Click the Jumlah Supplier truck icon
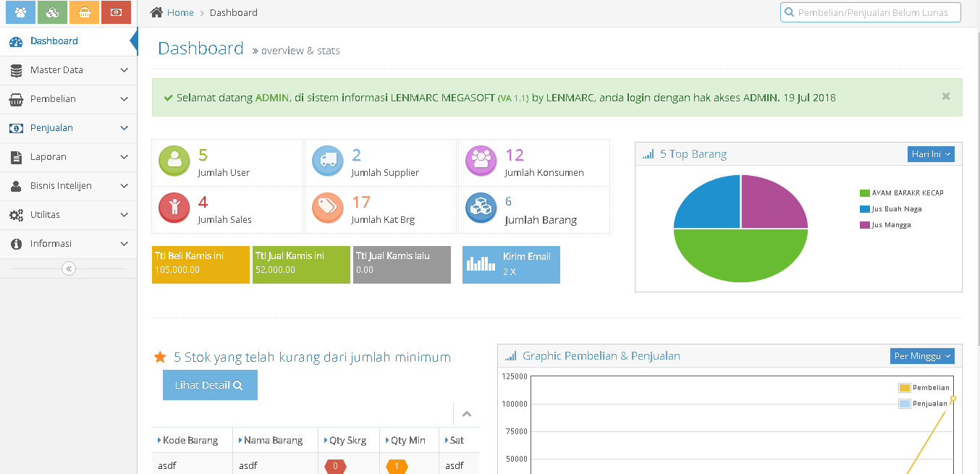The width and height of the screenshot is (980, 474). click(327, 161)
